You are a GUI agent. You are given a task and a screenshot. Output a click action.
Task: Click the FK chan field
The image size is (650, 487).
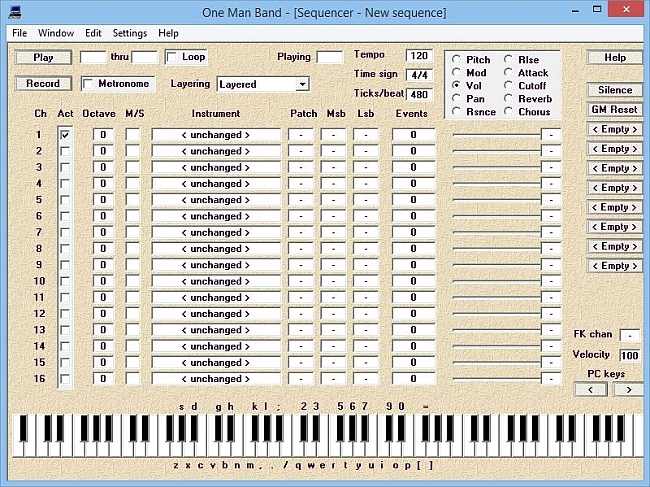630,335
